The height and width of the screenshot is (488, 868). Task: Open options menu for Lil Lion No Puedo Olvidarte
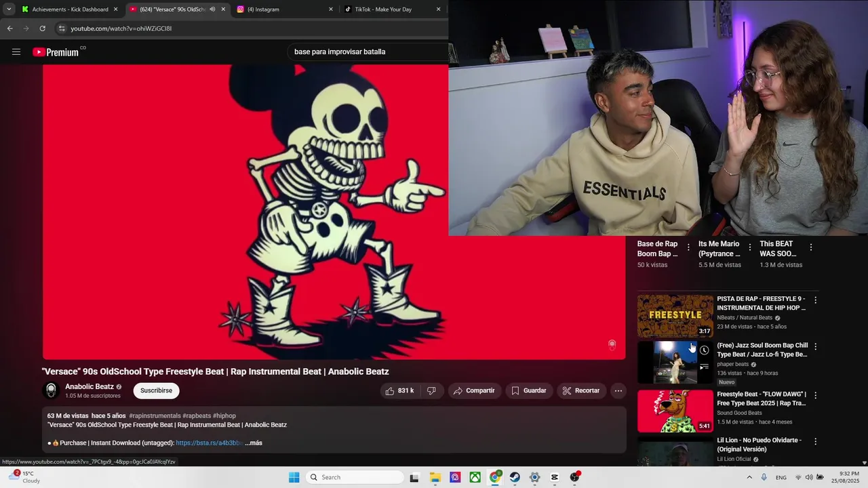point(815,441)
